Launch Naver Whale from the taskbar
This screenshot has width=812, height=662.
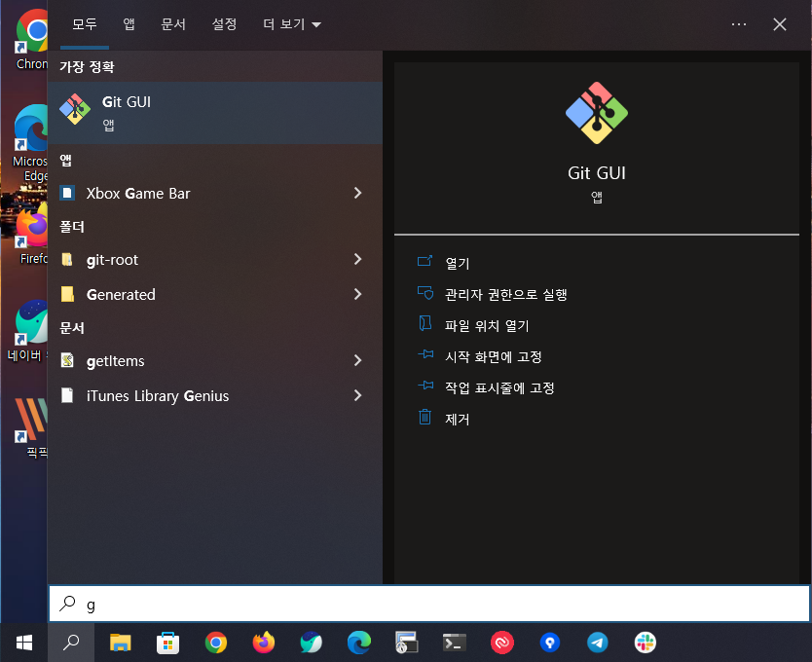click(312, 643)
